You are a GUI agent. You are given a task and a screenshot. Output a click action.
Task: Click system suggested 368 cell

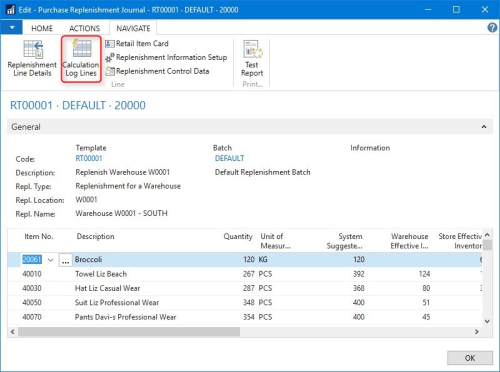359,288
